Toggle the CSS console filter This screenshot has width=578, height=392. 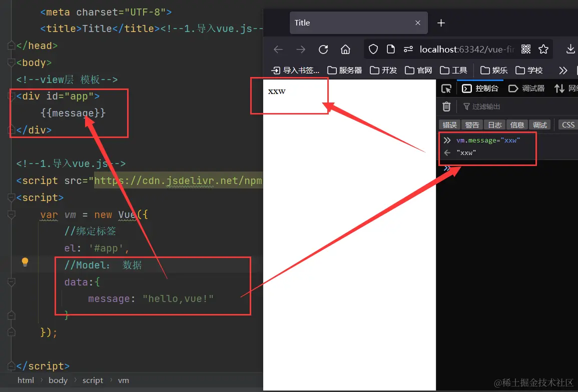tap(568, 125)
